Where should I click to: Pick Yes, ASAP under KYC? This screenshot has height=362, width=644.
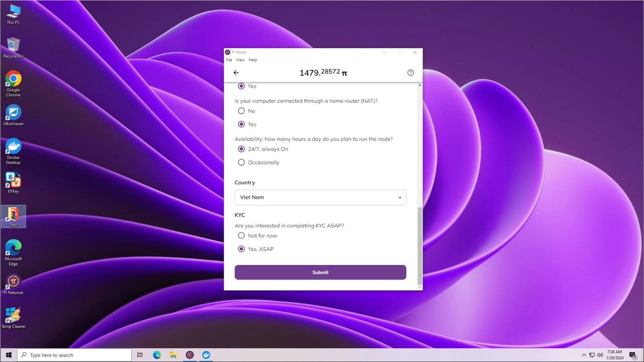[241, 249]
